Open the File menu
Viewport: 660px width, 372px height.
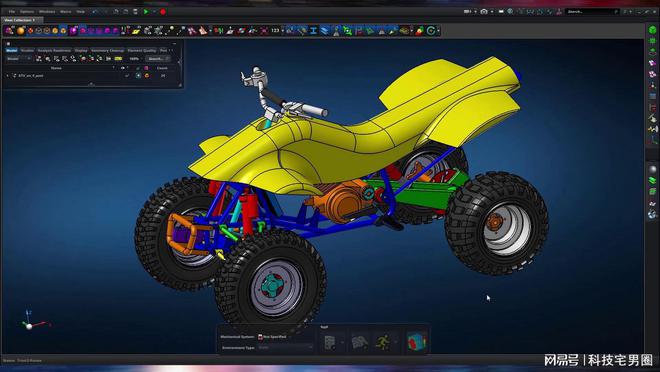coord(12,12)
